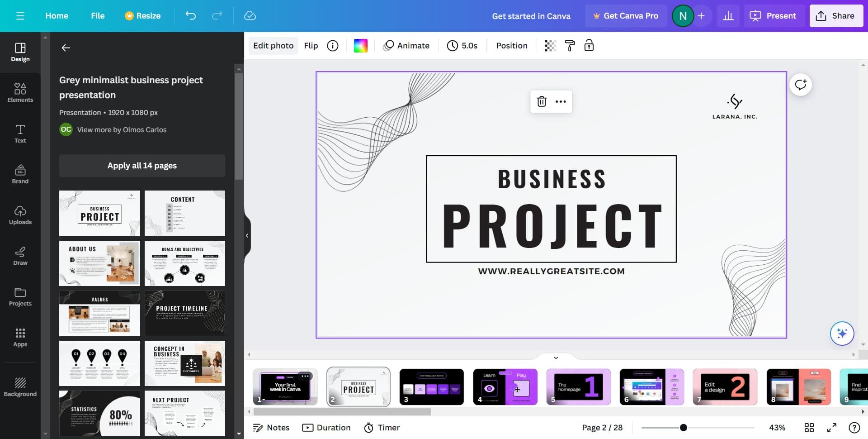This screenshot has width=868, height=439.
Task: Delete the selected element with trash icon
Action: pos(542,101)
